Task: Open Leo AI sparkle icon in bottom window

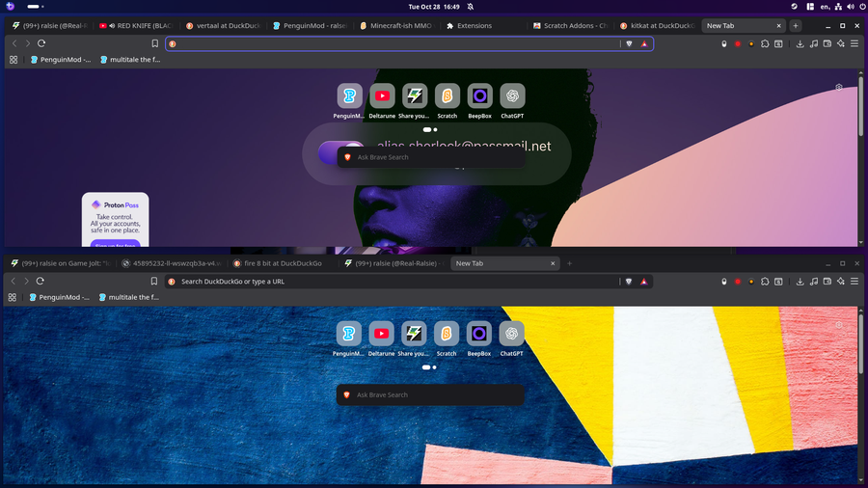Action: pyautogui.click(x=841, y=282)
